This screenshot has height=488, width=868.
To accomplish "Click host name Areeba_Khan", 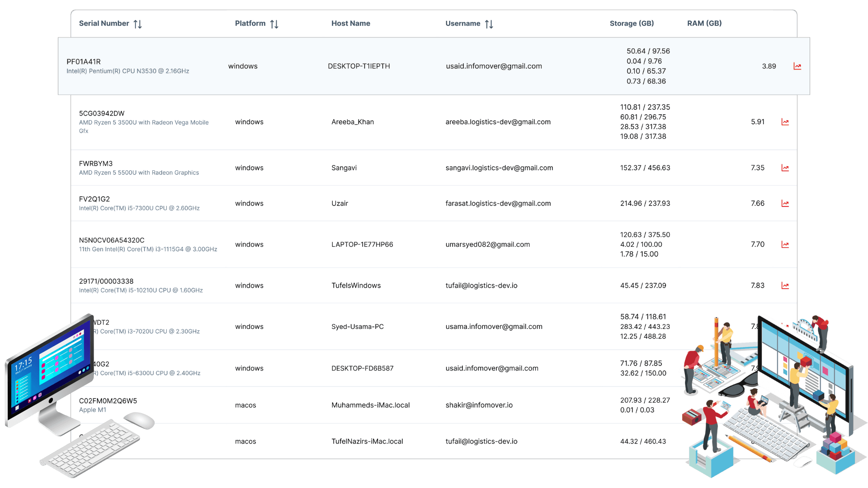I will pyautogui.click(x=353, y=122).
